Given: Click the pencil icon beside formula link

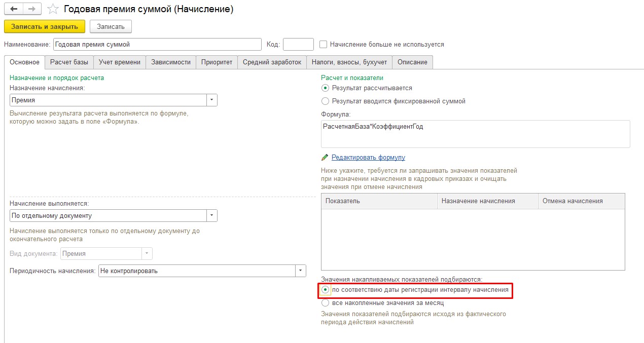Looking at the screenshot, I should pos(325,158).
